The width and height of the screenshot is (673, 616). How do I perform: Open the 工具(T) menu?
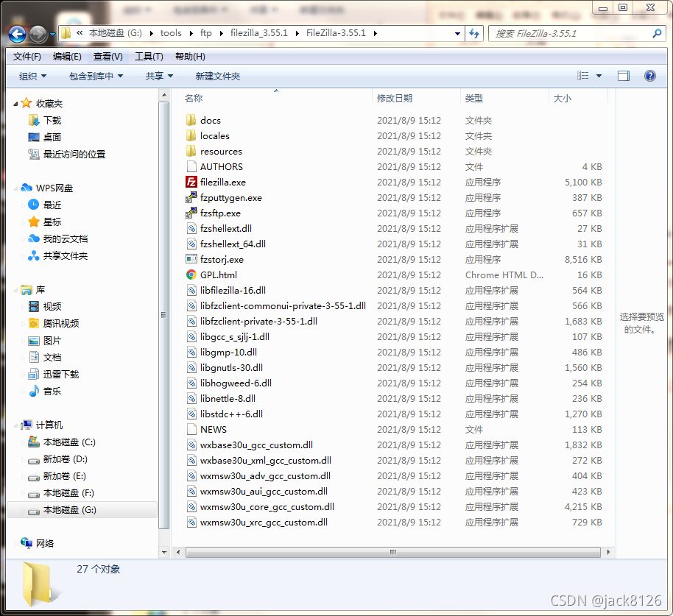point(149,57)
